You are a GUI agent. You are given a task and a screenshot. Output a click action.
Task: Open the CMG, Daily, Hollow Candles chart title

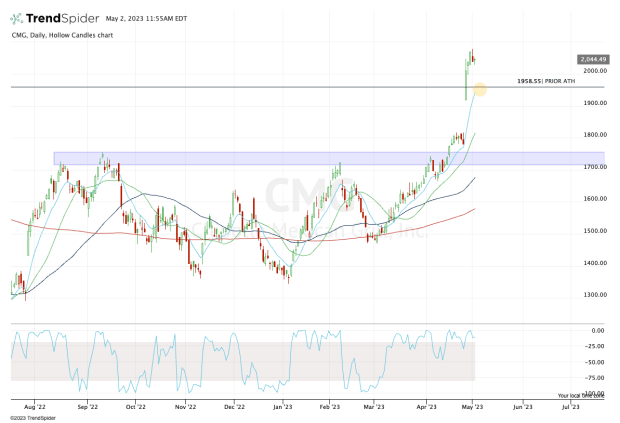(x=63, y=38)
